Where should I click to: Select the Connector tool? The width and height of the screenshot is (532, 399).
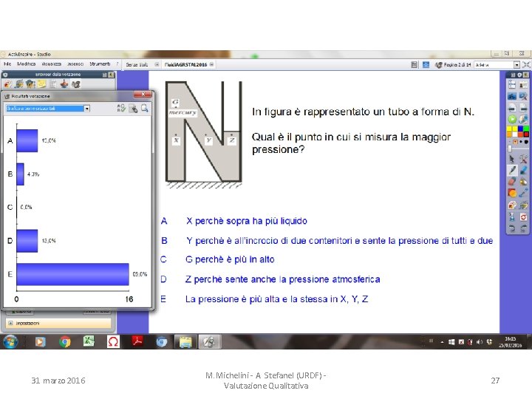pos(524,193)
